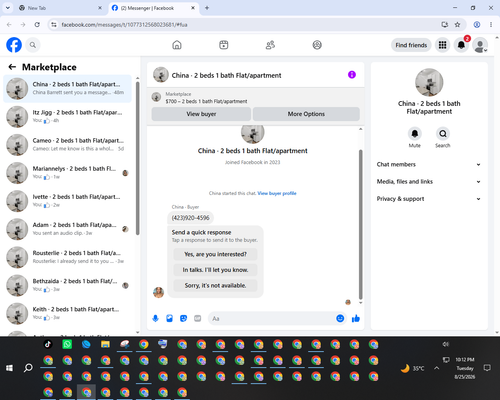Open the View buyer profile link
This screenshot has width=500, height=400.
coord(277,193)
